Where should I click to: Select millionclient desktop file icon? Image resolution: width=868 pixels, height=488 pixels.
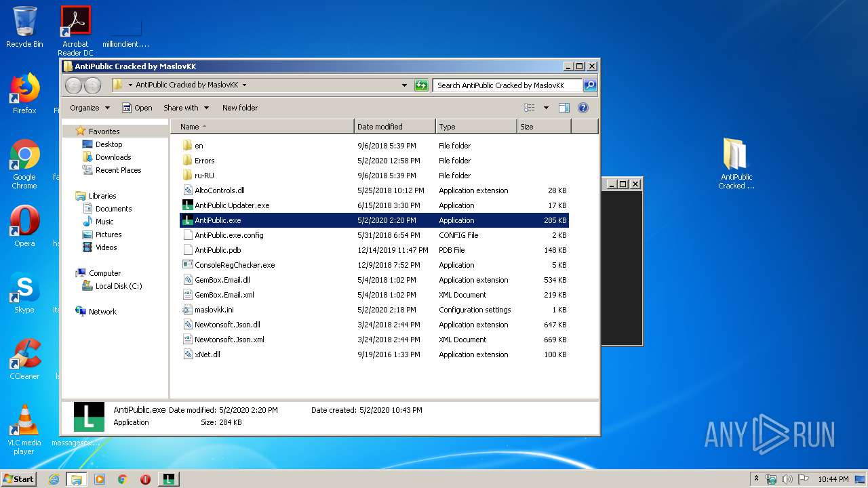click(x=126, y=31)
